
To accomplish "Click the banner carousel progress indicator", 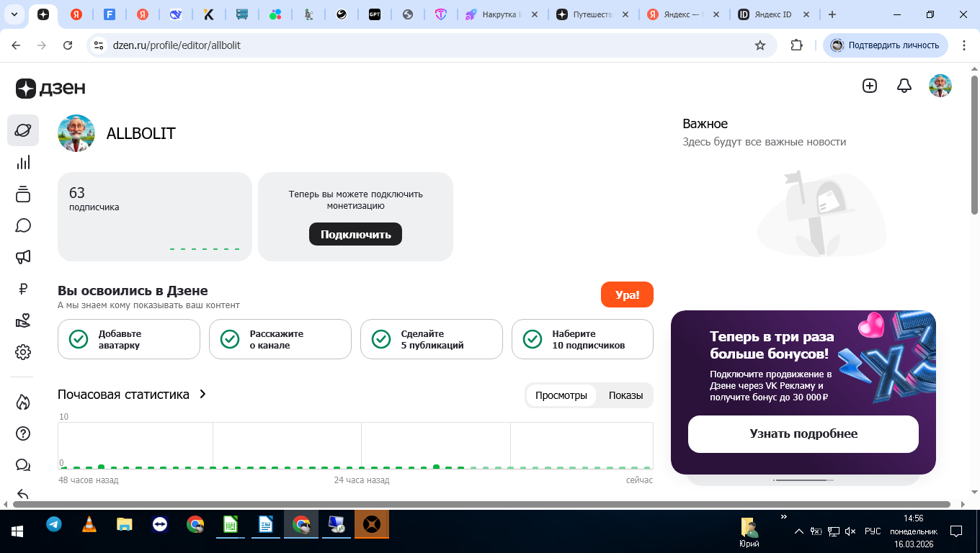I will [x=803, y=480].
